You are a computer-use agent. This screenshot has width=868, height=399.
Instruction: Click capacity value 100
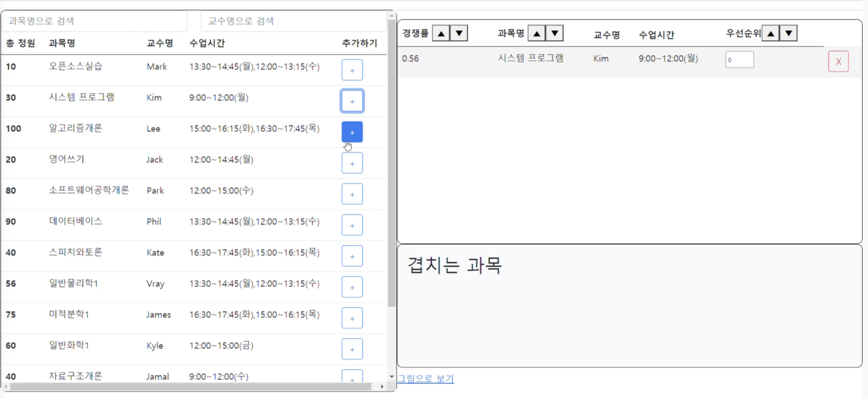point(13,129)
